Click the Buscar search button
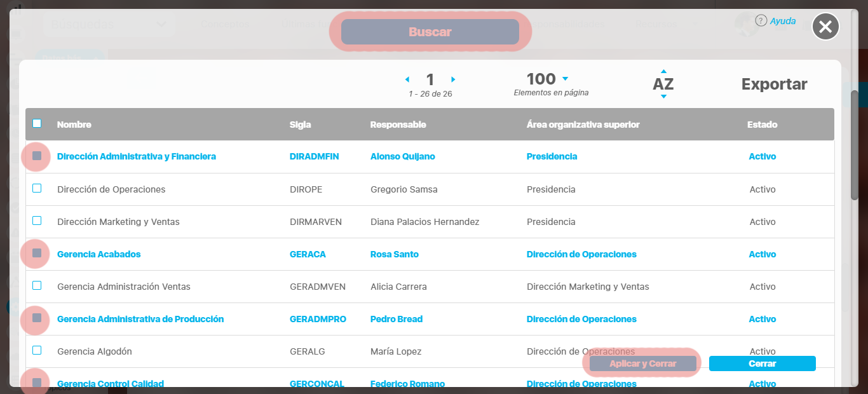868x394 pixels. tap(430, 32)
